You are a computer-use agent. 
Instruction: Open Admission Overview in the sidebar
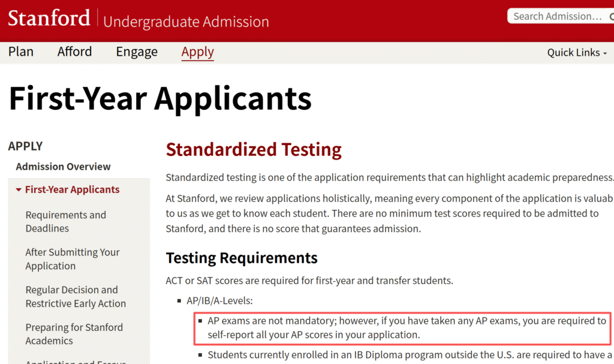[x=63, y=167]
